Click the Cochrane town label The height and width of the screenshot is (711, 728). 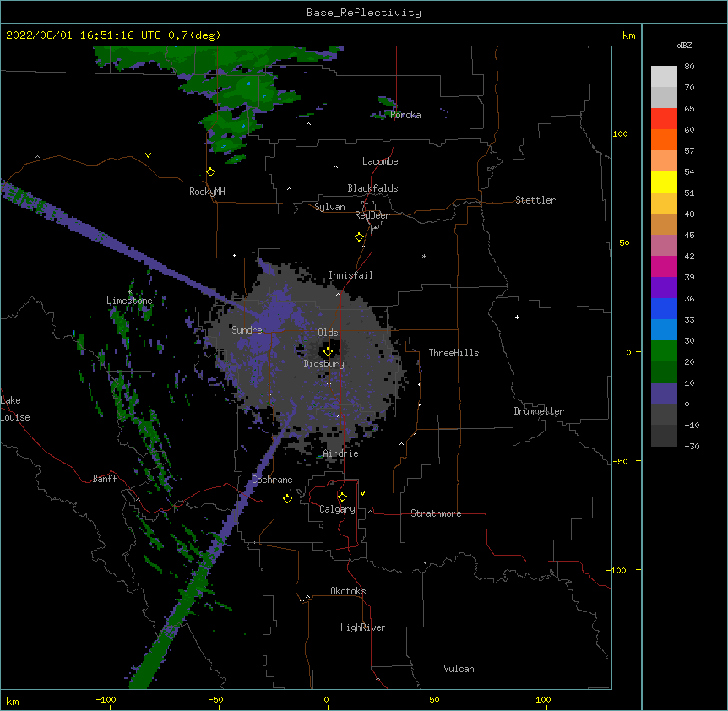pyautogui.click(x=272, y=480)
